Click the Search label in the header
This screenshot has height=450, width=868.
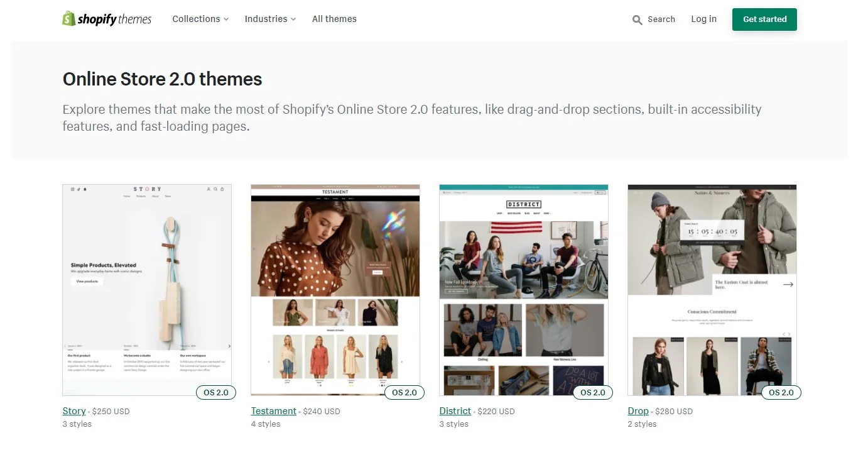[661, 19]
